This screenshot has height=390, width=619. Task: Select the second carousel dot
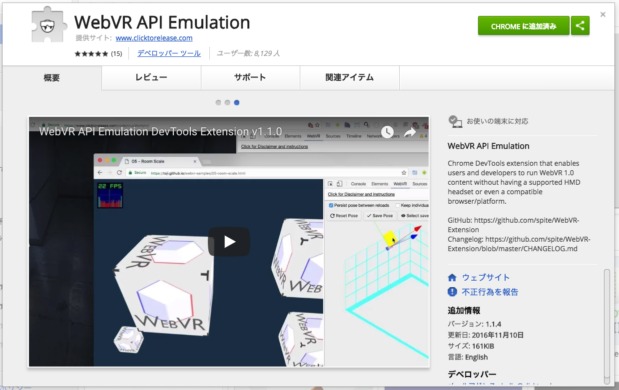point(227,103)
